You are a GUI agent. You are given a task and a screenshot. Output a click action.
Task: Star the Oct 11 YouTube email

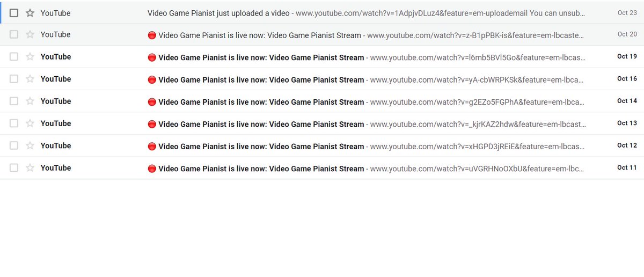[30, 168]
